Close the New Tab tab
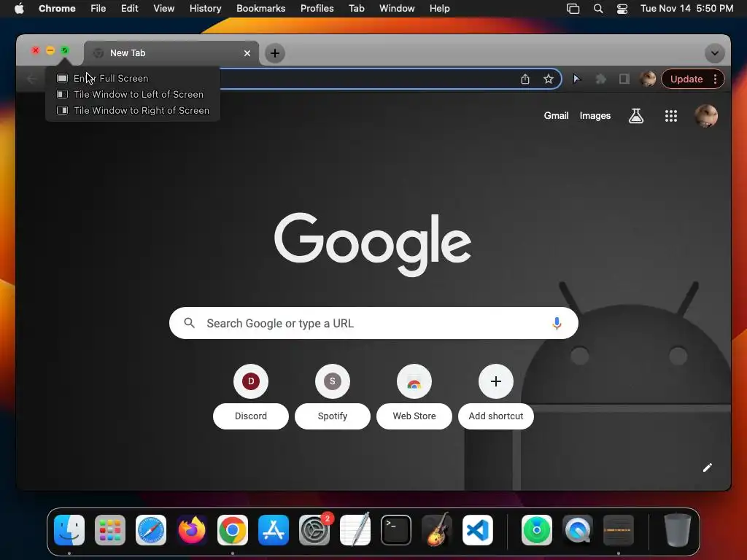Viewport: 747px width, 560px height. tap(247, 53)
